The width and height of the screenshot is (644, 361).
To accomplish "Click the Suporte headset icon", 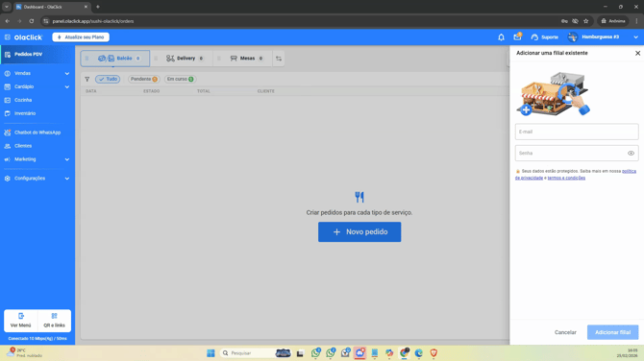I will coord(534,37).
